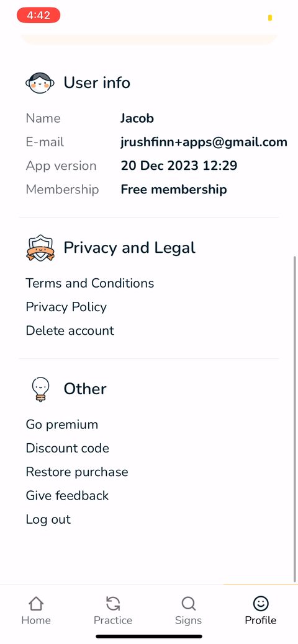
Task: Log out of the account
Action: [48, 519]
